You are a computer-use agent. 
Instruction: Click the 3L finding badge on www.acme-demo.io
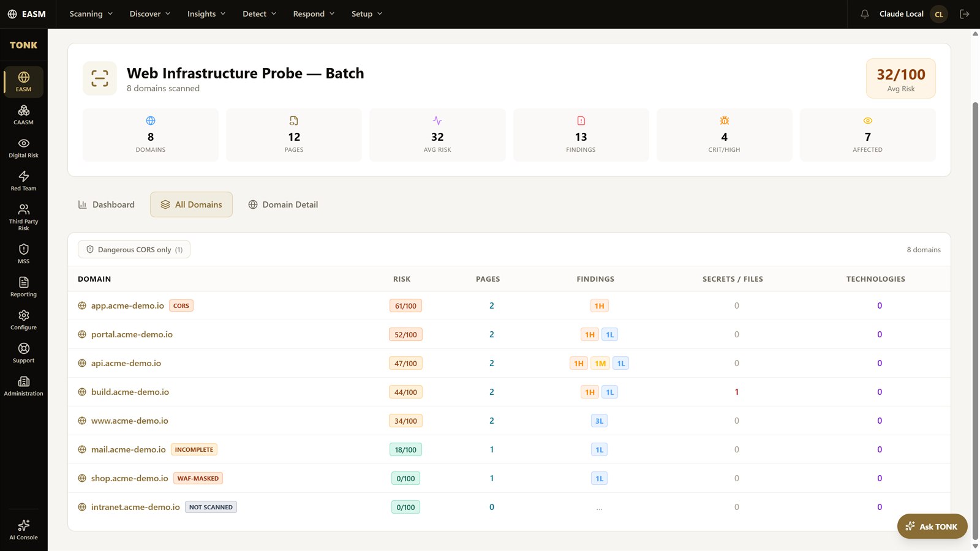[599, 421]
